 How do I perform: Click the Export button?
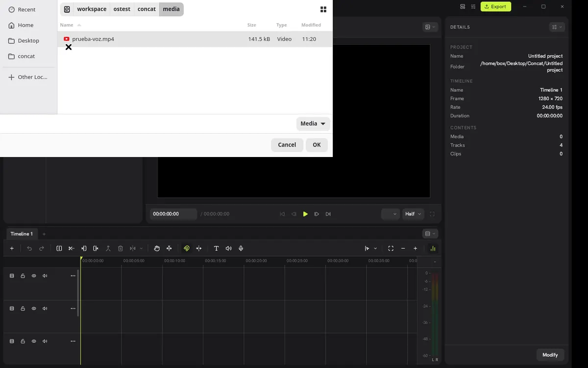pos(495,6)
